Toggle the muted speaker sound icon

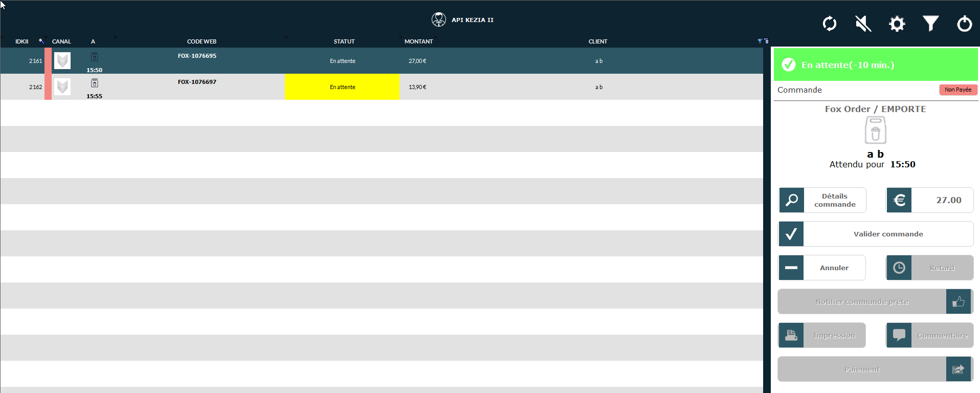click(863, 24)
